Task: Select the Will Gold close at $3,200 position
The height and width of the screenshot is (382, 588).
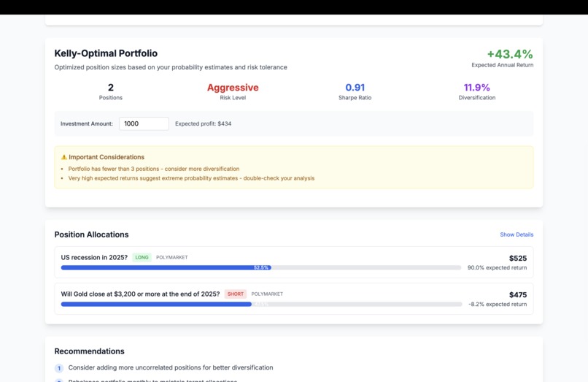Action: tap(293, 299)
